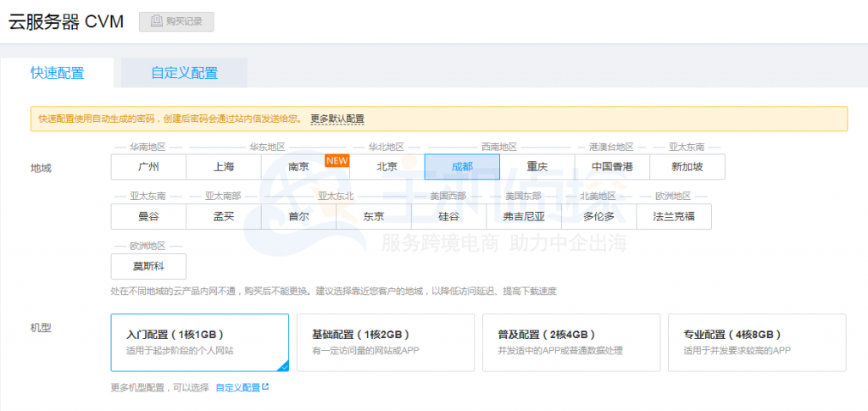Image resolution: width=868 pixels, height=411 pixels.
Task: Select the 上海 region
Action: point(224,166)
